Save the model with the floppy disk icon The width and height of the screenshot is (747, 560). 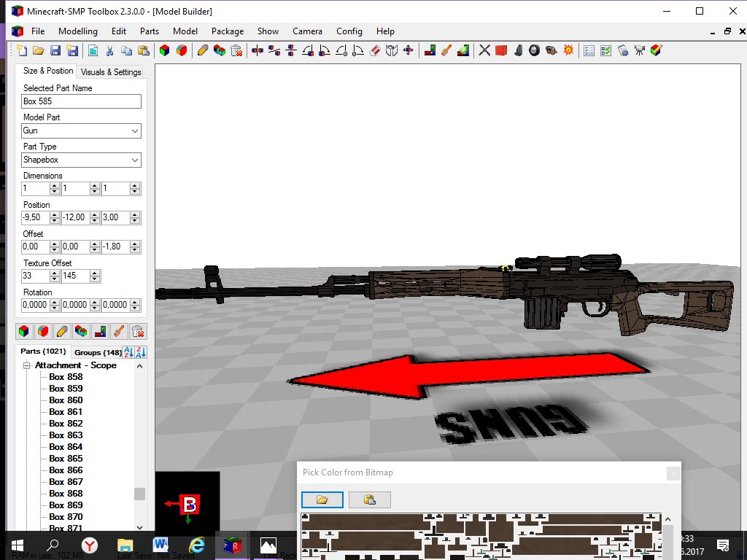click(x=55, y=50)
